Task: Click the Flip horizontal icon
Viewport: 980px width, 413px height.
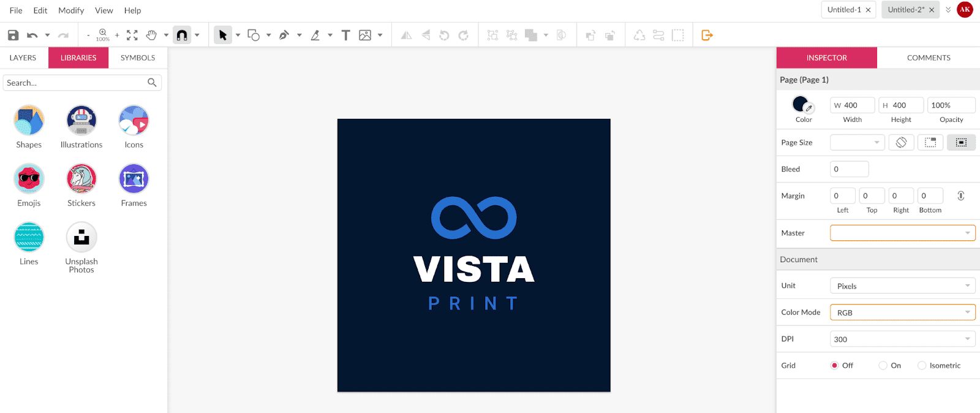Action: point(406,36)
